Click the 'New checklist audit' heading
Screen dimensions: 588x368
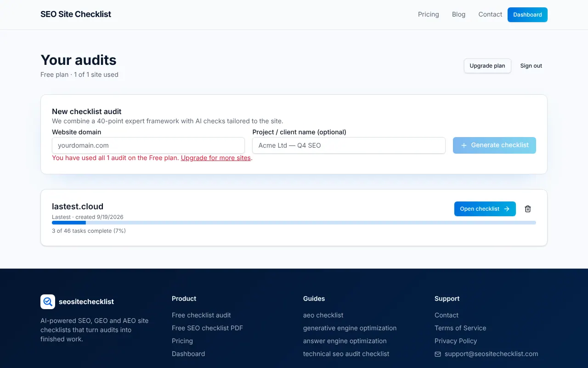(87, 111)
